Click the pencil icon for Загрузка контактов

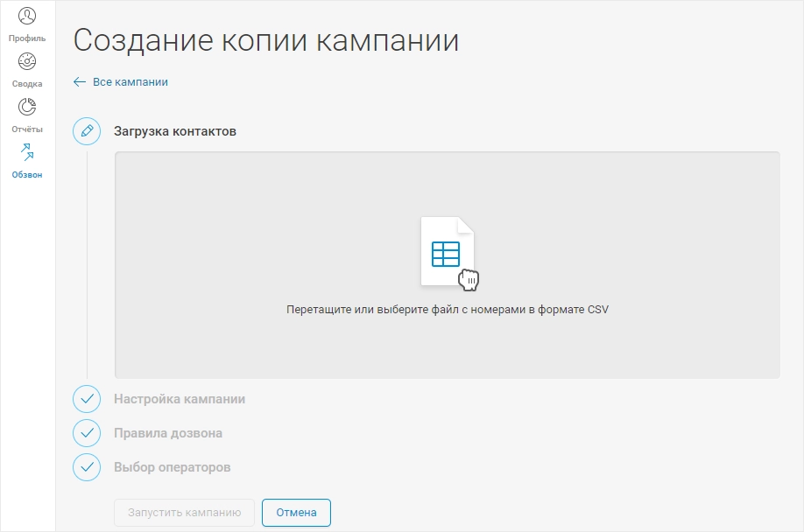point(87,131)
